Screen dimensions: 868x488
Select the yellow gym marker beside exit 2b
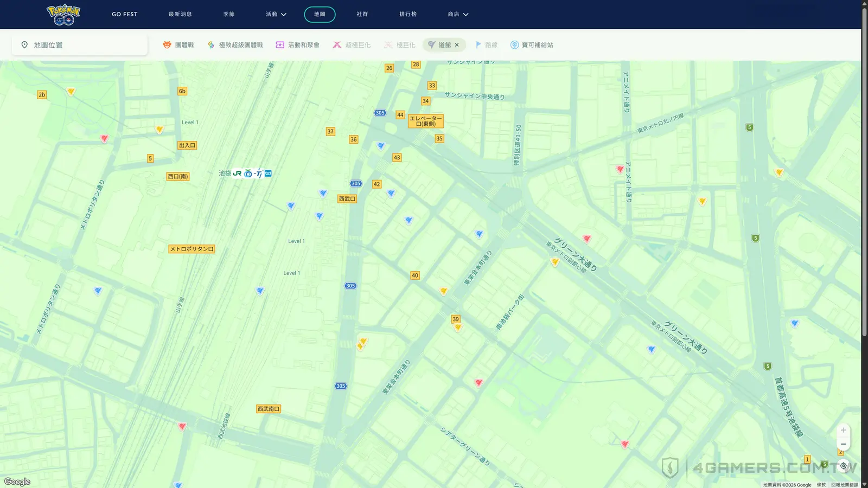click(x=71, y=92)
